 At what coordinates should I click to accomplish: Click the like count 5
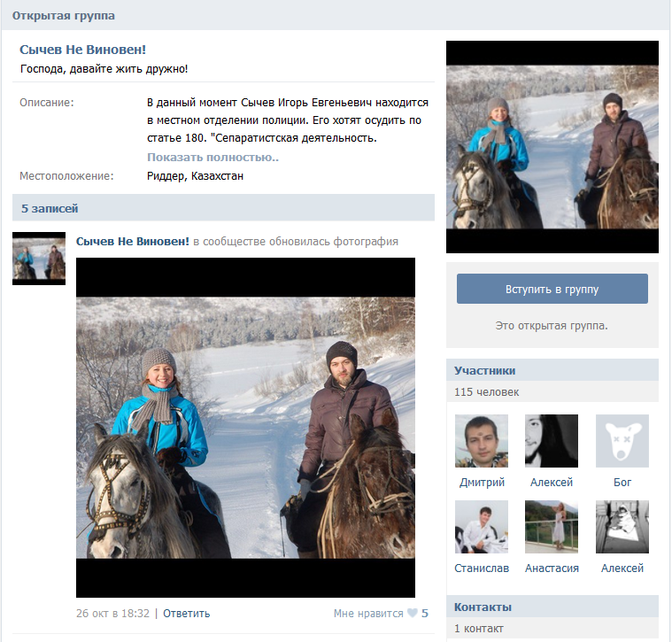425,614
